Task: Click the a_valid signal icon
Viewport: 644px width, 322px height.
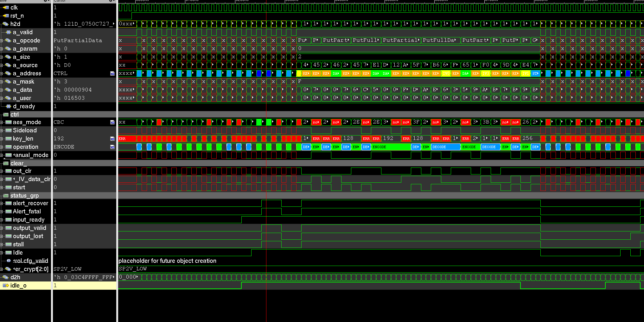Action: click(x=9, y=32)
